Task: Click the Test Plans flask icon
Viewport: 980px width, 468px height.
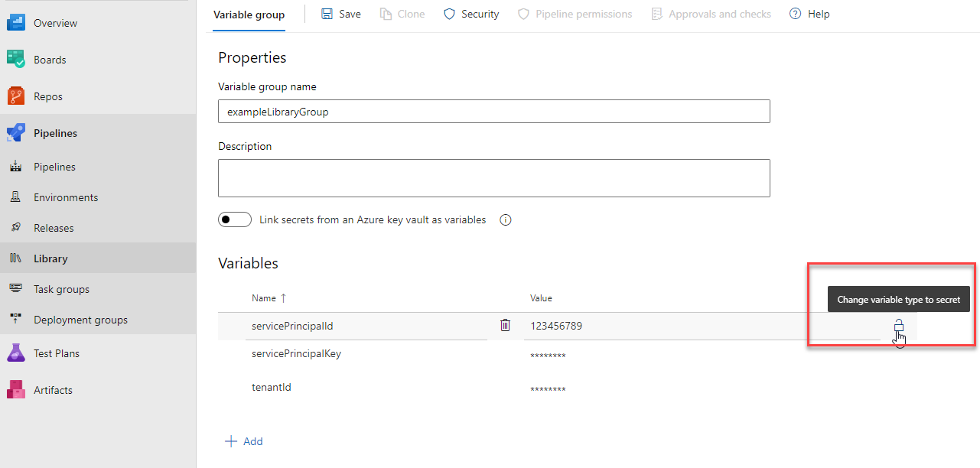Action: pyautogui.click(x=16, y=353)
